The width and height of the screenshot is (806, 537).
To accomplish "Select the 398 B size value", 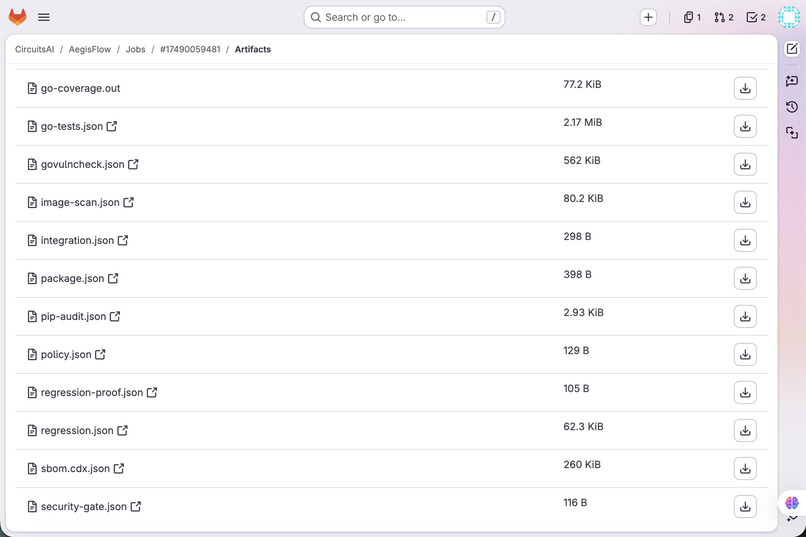I will (577, 274).
